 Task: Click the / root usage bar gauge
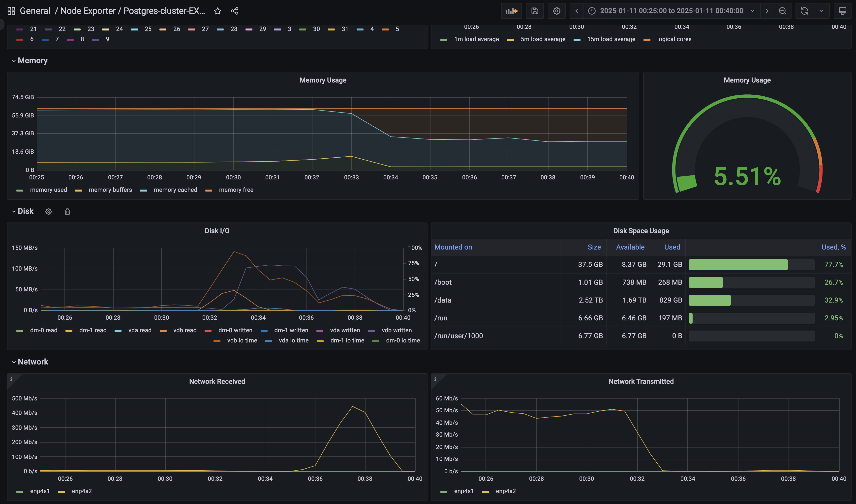(751, 265)
